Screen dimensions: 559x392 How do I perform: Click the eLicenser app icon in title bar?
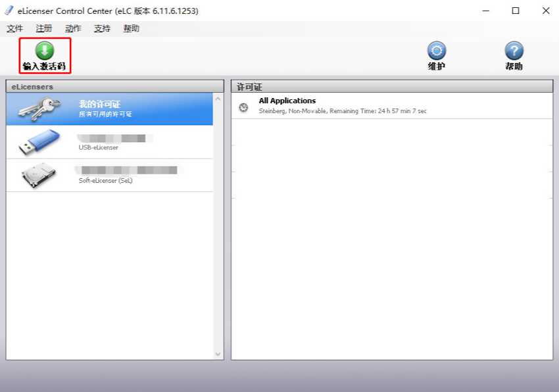click(x=9, y=11)
